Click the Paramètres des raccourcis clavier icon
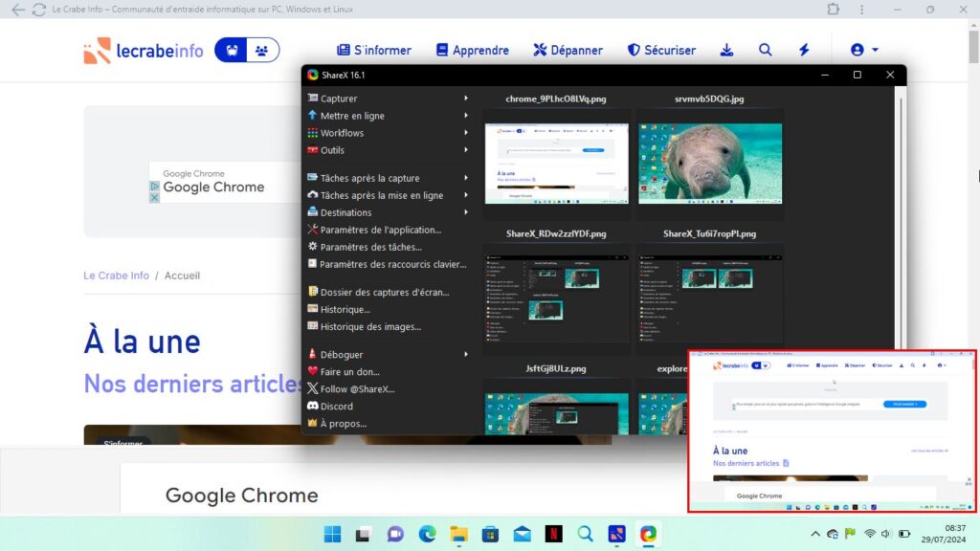This screenshot has height=551, width=980. 313,264
